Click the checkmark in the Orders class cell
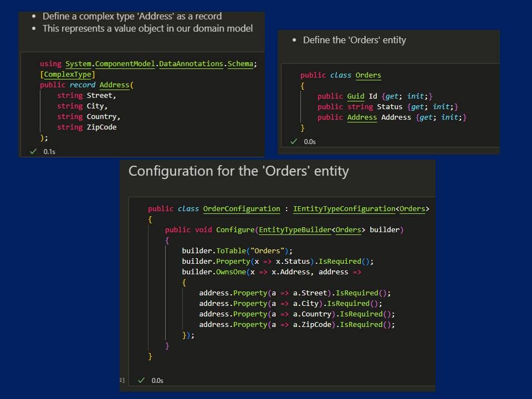The height and width of the screenshot is (399, 532). click(x=294, y=141)
